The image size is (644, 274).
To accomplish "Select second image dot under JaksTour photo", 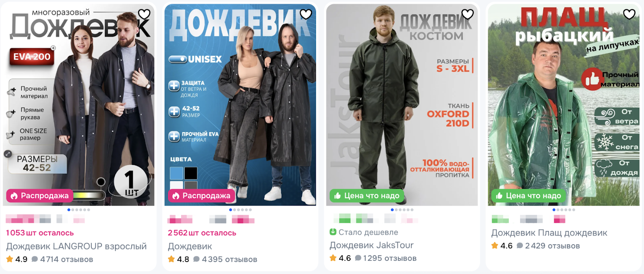I will click(396, 210).
